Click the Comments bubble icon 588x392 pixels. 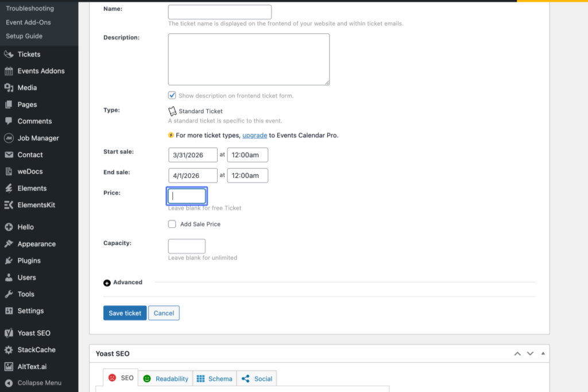coord(9,121)
